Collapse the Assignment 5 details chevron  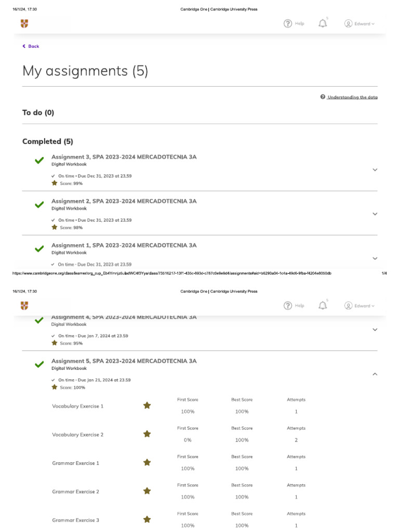375,374
